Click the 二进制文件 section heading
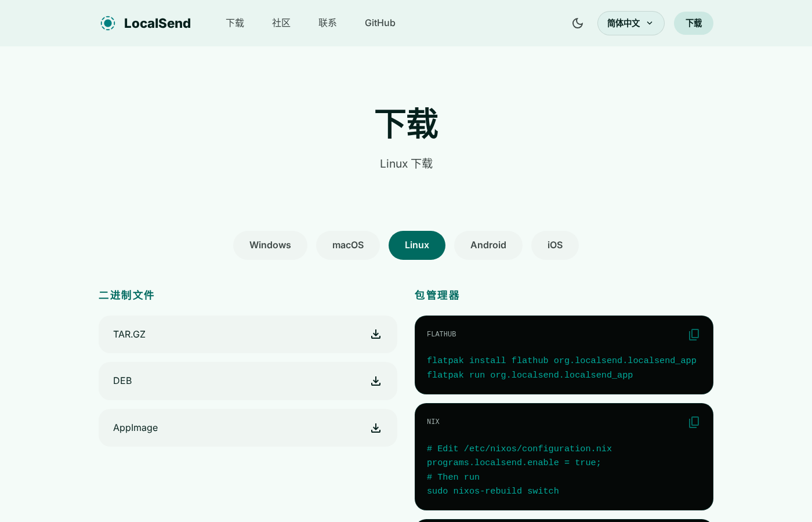 click(126, 295)
